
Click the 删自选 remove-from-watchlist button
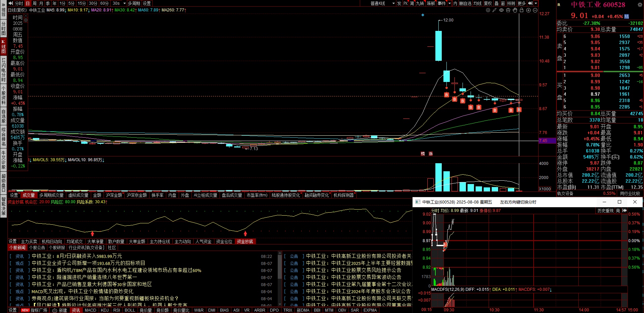pos(465,3)
